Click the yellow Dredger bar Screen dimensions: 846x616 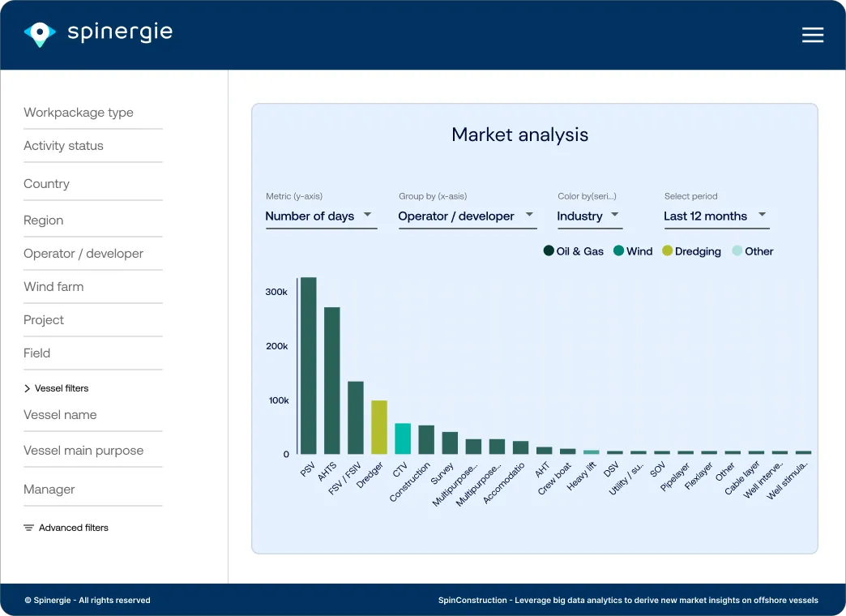(x=379, y=427)
